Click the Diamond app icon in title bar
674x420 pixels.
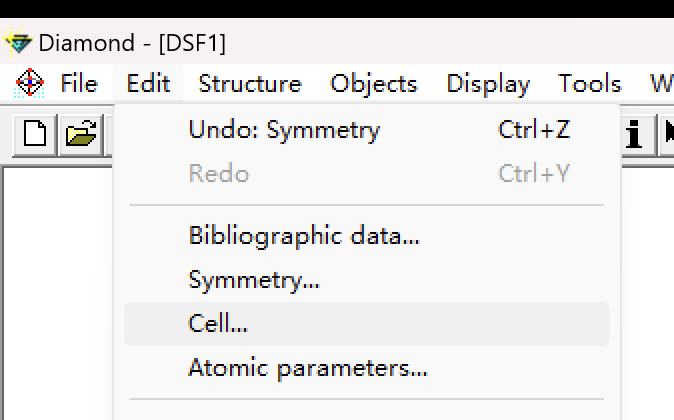click(x=19, y=43)
